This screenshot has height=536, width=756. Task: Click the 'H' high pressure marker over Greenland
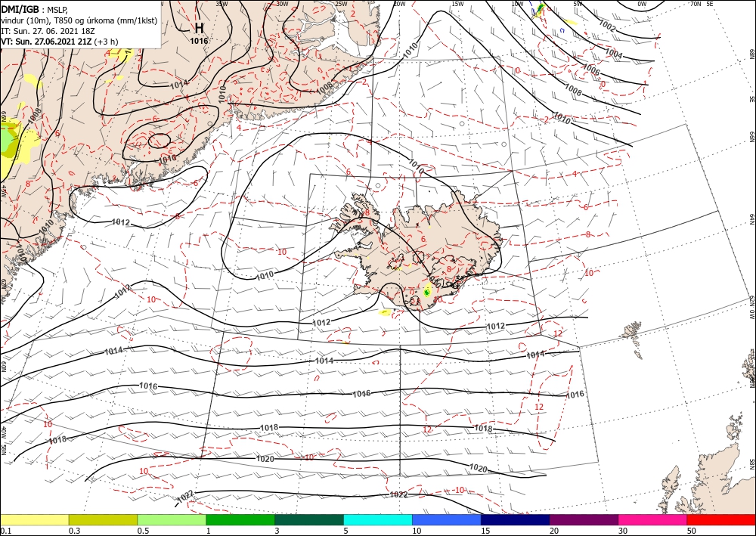tap(199, 28)
